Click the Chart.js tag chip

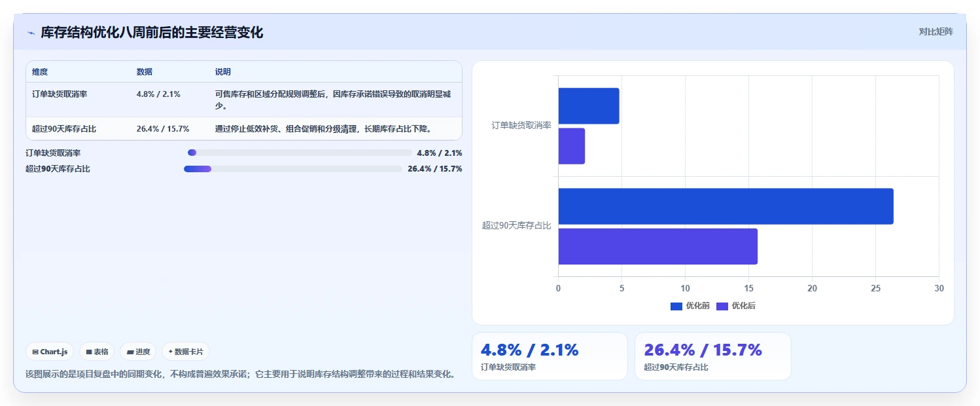coord(50,352)
